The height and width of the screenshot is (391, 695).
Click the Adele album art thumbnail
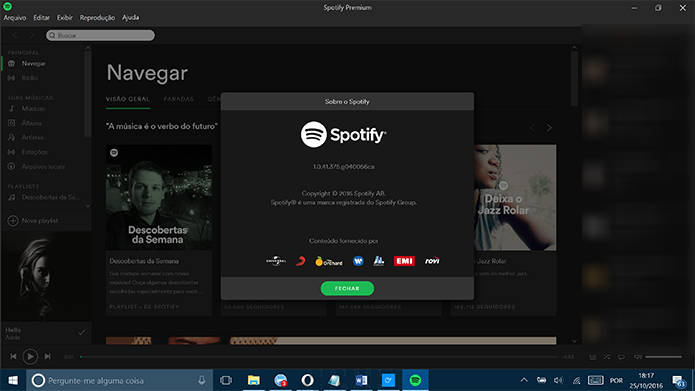(46, 276)
